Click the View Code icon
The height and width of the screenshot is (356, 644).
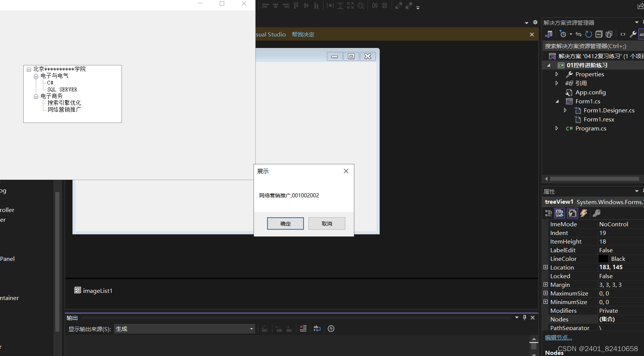click(623, 34)
